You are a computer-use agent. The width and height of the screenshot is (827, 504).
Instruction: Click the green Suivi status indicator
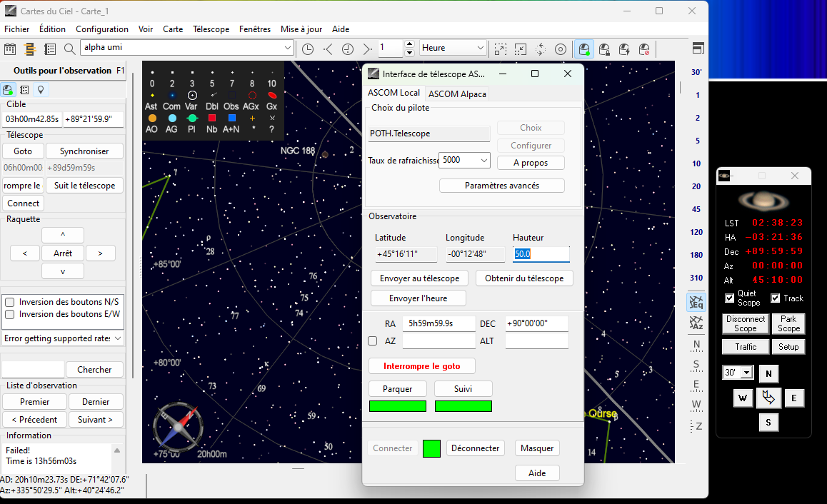(463, 406)
